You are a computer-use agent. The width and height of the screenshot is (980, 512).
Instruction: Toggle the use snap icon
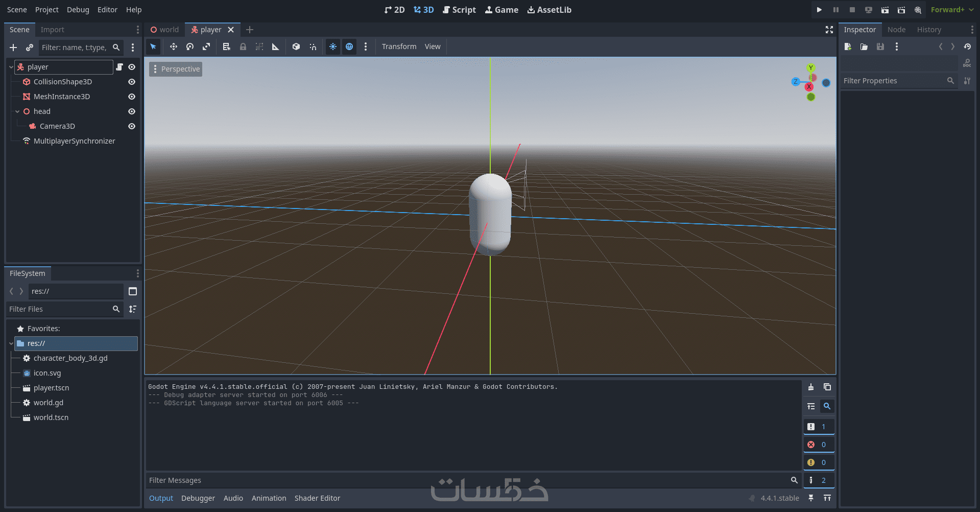click(x=313, y=46)
